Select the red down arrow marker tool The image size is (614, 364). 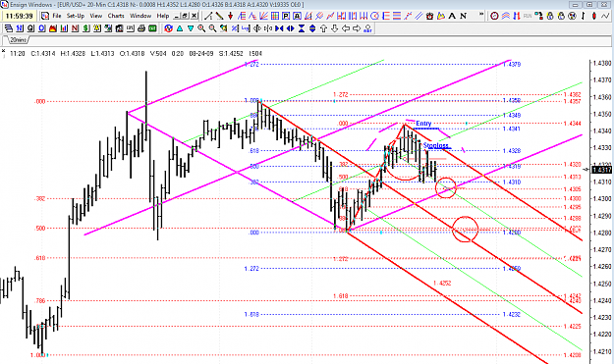click(230, 16)
